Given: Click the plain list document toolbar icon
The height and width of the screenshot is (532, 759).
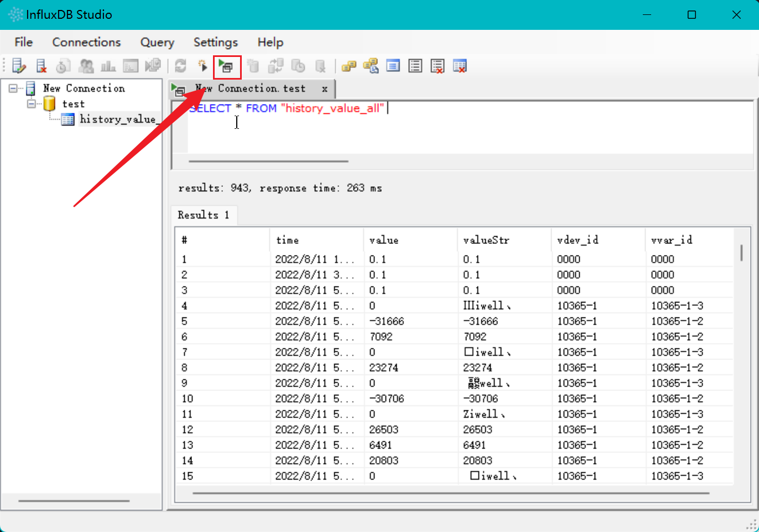Looking at the screenshot, I should tap(415, 66).
